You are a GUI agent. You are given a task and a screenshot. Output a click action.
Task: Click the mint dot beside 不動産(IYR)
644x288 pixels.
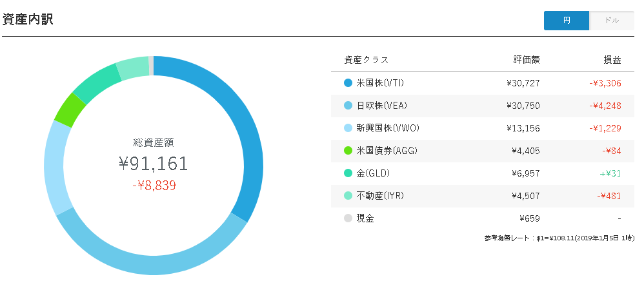tap(348, 196)
